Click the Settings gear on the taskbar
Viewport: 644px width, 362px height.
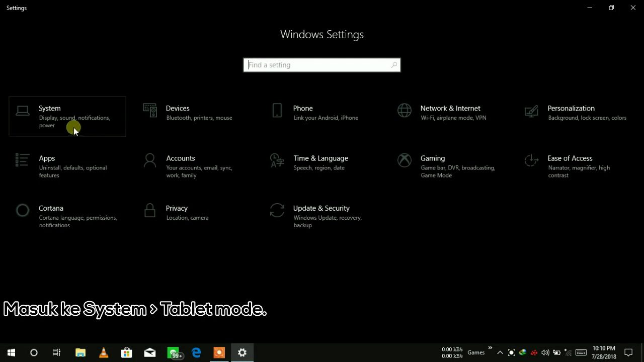243,352
